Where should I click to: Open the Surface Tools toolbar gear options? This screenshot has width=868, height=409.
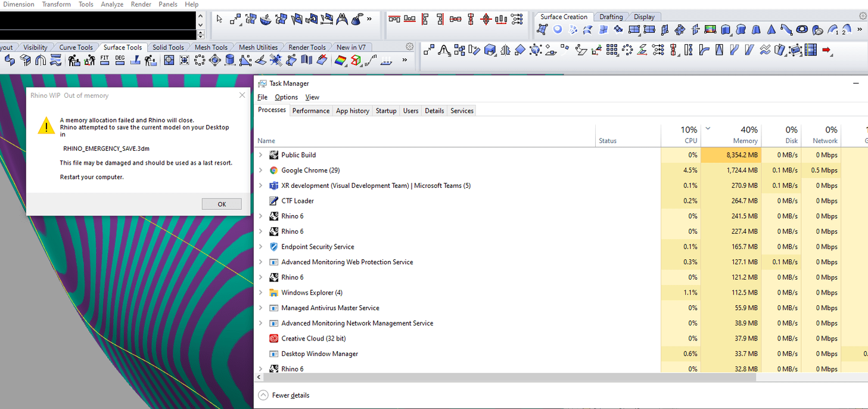pos(409,47)
